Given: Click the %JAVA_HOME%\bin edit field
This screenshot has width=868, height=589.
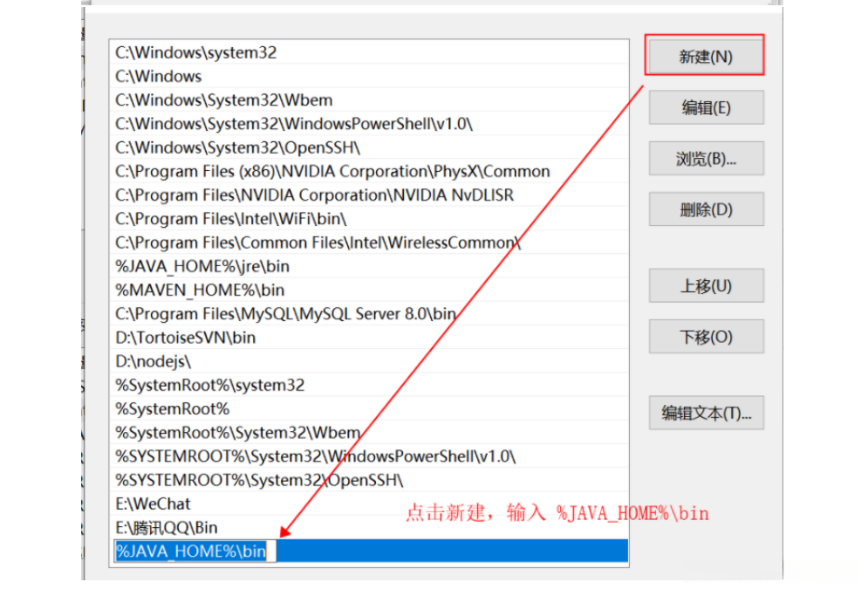Looking at the screenshot, I should coord(195,551).
